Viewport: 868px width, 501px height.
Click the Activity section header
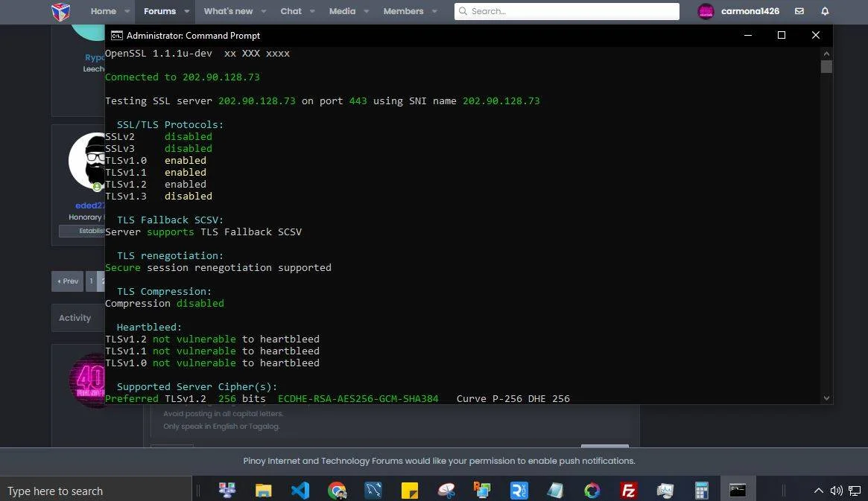[75, 318]
